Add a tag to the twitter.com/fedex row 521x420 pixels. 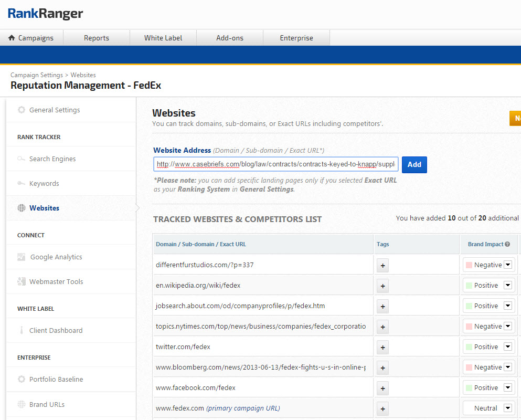pyautogui.click(x=382, y=347)
